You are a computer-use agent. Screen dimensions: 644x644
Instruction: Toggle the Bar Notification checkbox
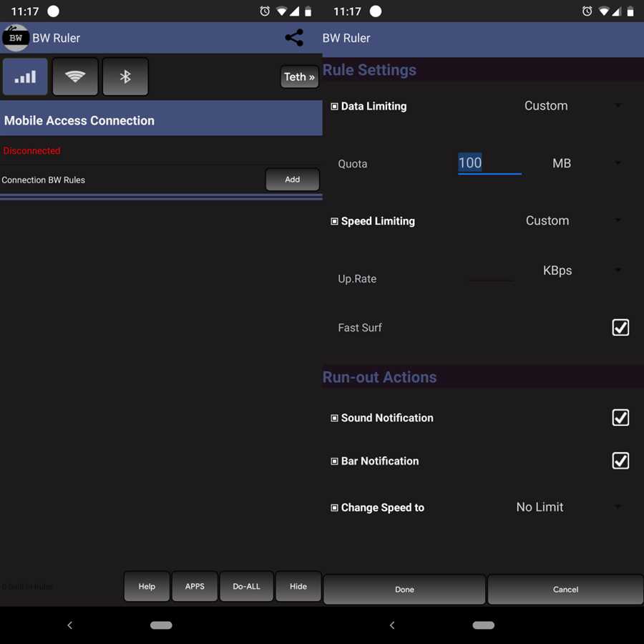click(x=620, y=460)
